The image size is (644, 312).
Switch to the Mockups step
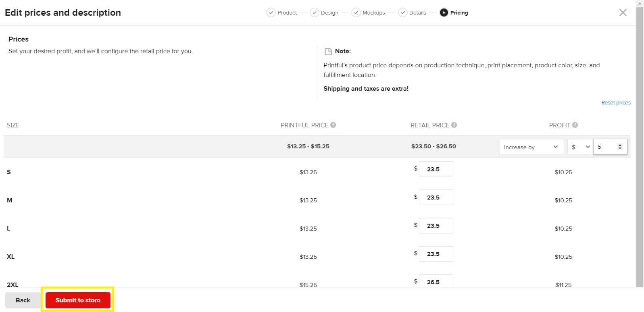tap(373, 13)
